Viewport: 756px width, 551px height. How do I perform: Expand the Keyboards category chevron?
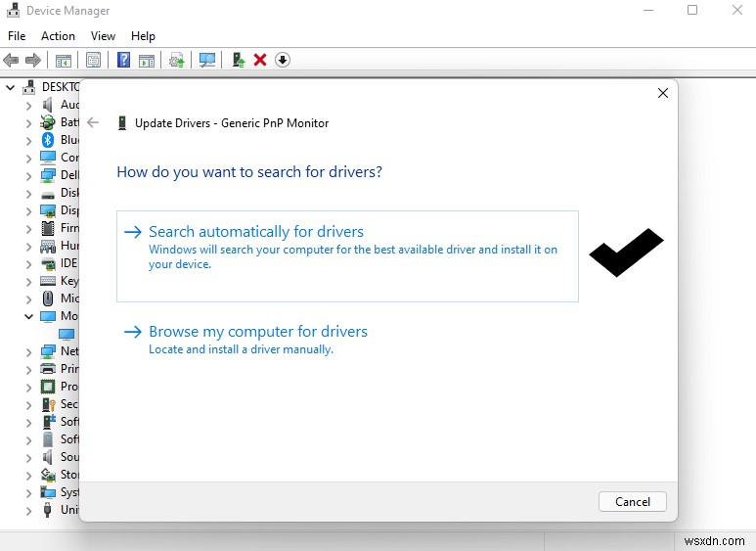point(29,281)
